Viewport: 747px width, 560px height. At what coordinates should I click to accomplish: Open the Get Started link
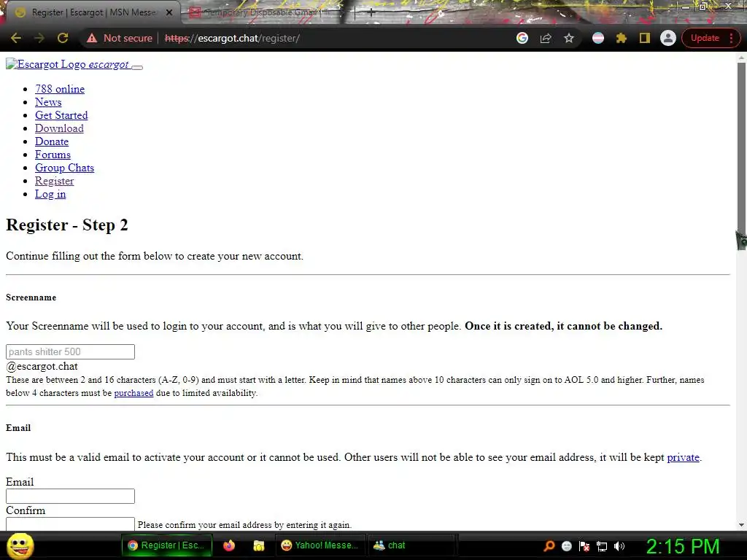point(61,115)
